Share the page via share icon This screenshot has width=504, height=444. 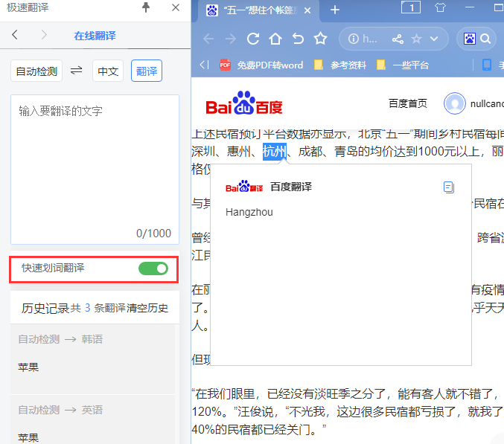point(398,39)
